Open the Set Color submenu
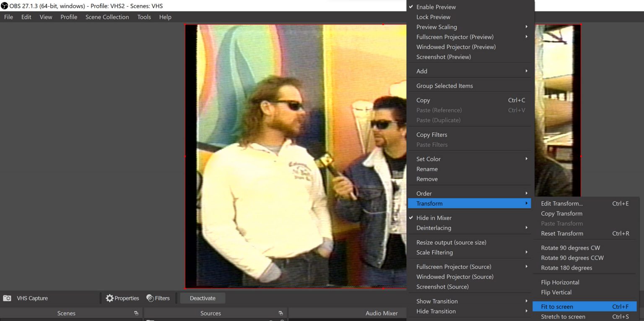The image size is (644, 321). click(x=428, y=159)
